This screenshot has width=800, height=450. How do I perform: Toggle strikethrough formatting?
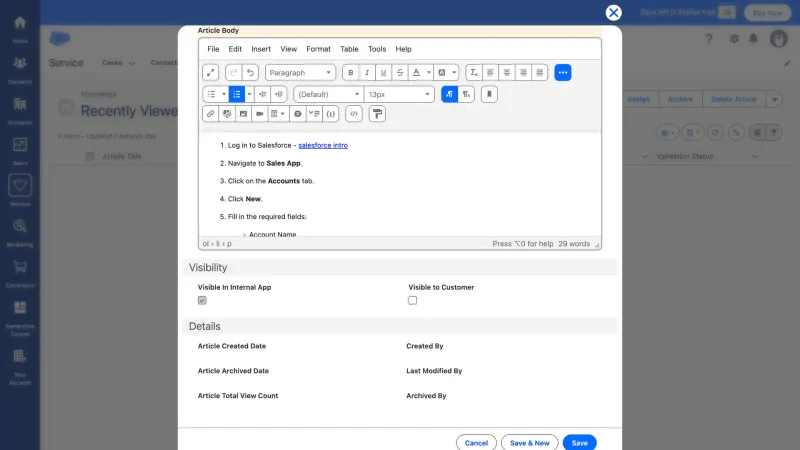coord(399,72)
